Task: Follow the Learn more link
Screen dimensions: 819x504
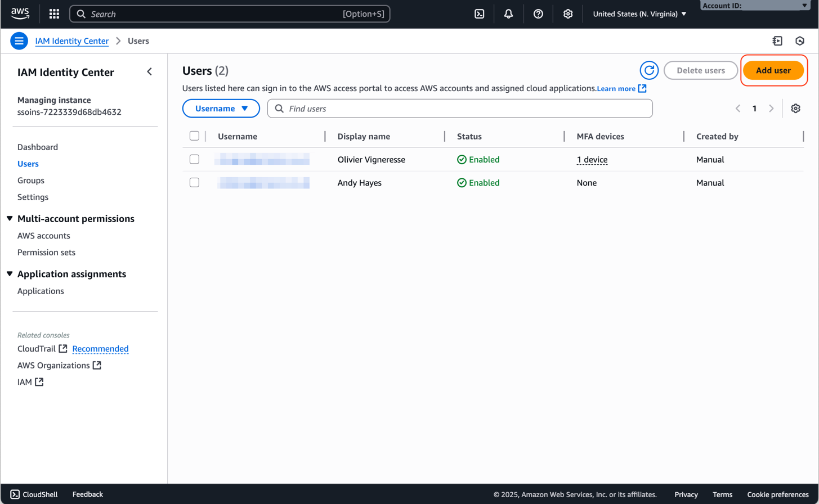Action: pos(616,89)
